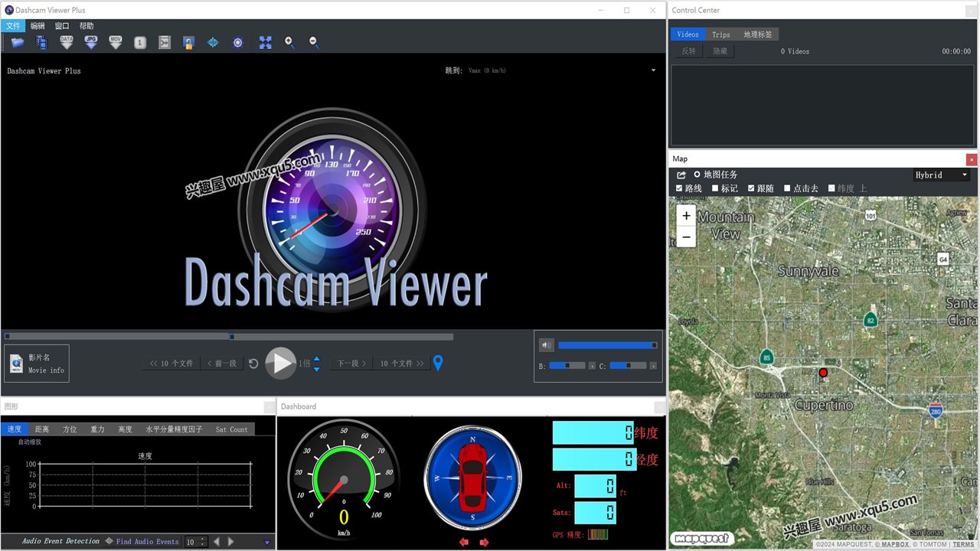Screen dimensions: 980x551
Task: Select the 距离 graph tab
Action: click(x=42, y=429)
